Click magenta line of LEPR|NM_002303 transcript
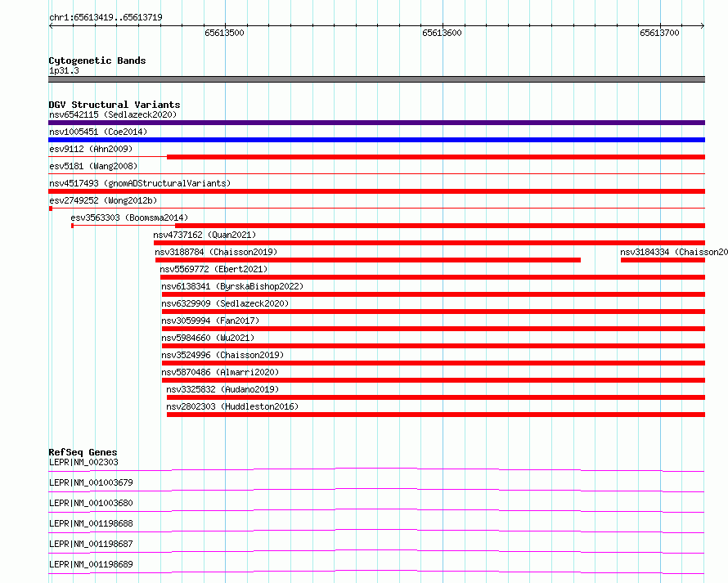Image resolution: width=728 pixels, height=583 pixels. point(376,469)
